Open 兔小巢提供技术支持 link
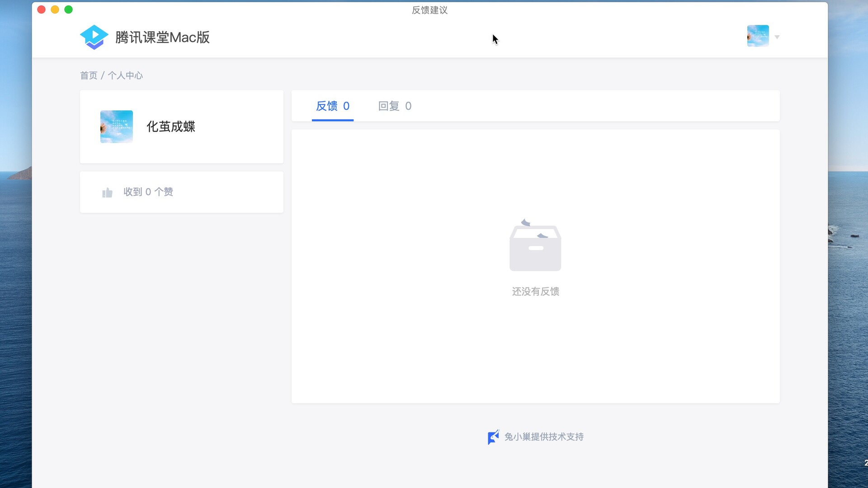Viewport: 868px width, 488px height. pos(544,437)
